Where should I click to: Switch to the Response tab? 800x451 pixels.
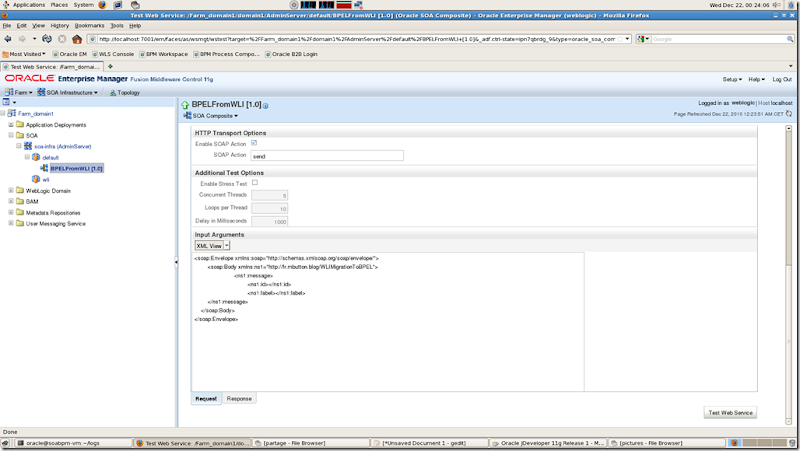239,398
